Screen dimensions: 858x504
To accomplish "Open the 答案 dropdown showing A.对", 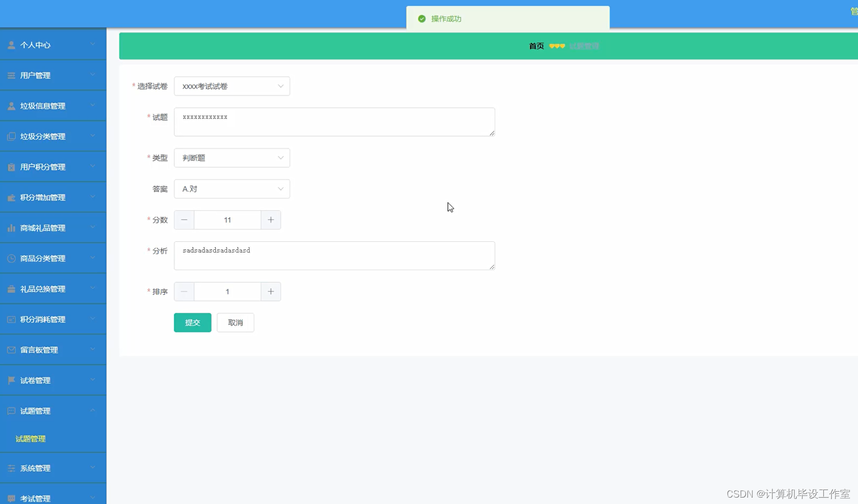I will pos(232,188).
